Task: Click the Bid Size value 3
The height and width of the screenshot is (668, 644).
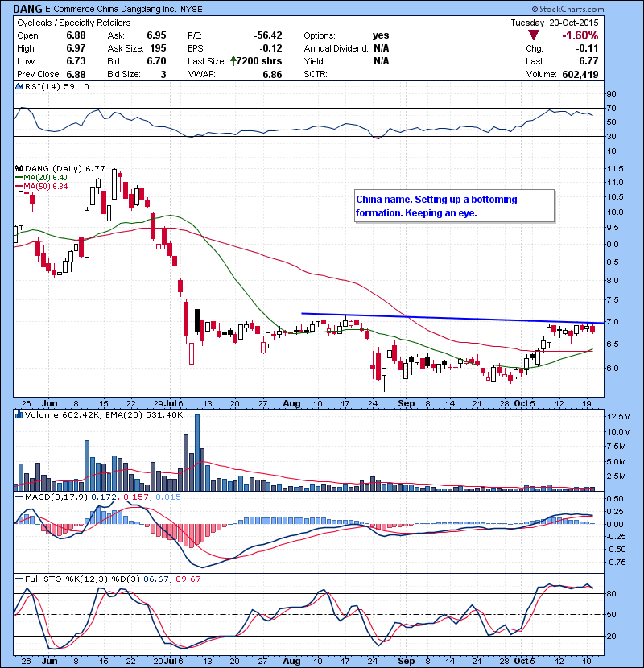Action: click(x=163, y=75)
